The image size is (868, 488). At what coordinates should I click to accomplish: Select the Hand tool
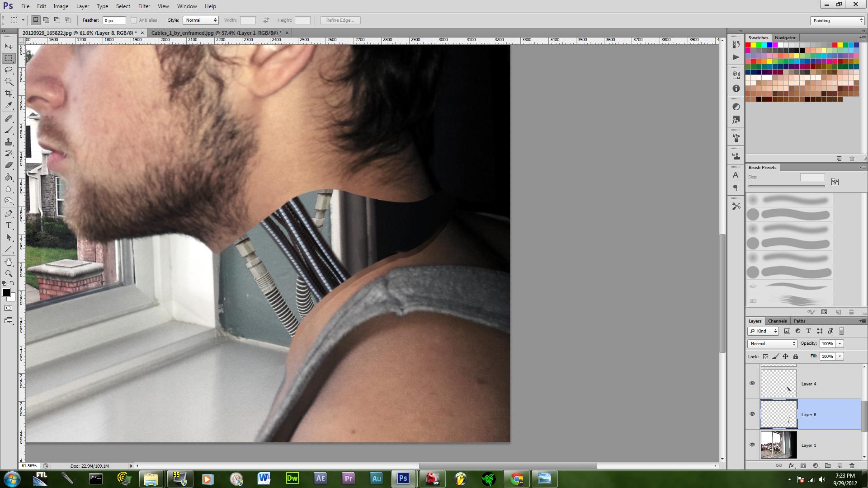[x=9, y=262]
